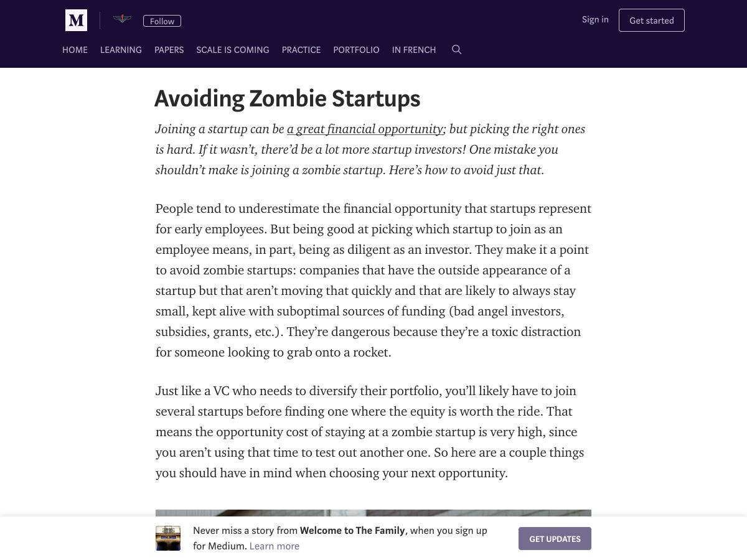Image resolution: width=747 pixels, height=560 pixels.
Task: Click the Avoiding Zombie Startups headline
Action: tap(287, 98)
